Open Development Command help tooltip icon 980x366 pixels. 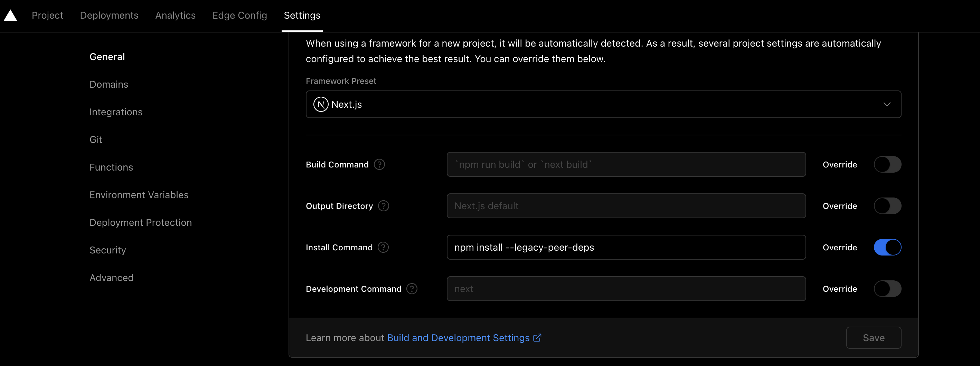point(412,288)
